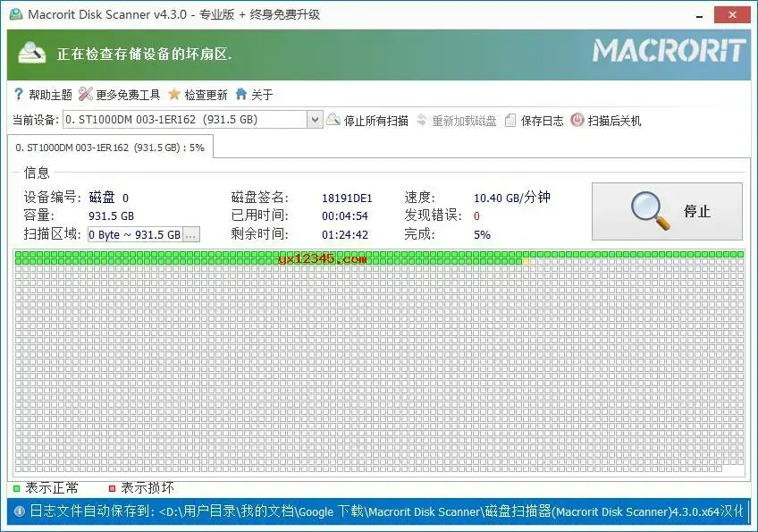The image size is (758, 532).
Task: Click the scan area 0 Byte ~ 931.5 GB field
Action: [135, 234]
